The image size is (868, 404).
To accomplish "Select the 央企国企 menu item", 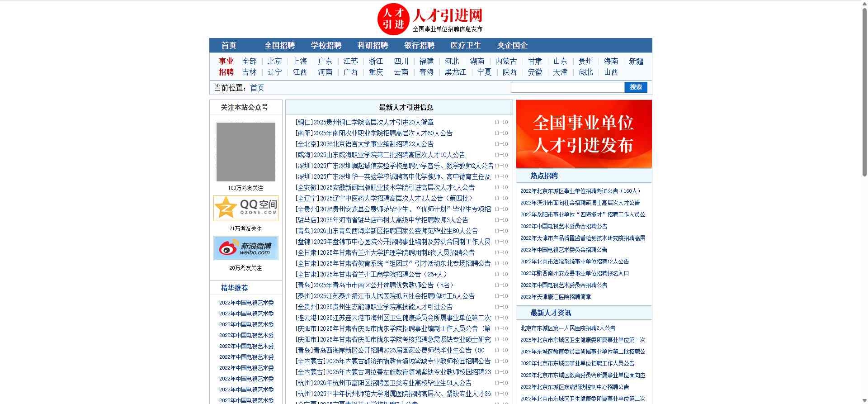I will coord(512,45).
